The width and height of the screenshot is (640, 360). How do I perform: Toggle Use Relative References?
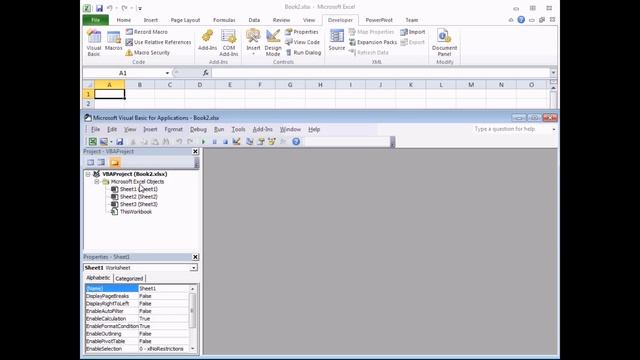(158, 42)
